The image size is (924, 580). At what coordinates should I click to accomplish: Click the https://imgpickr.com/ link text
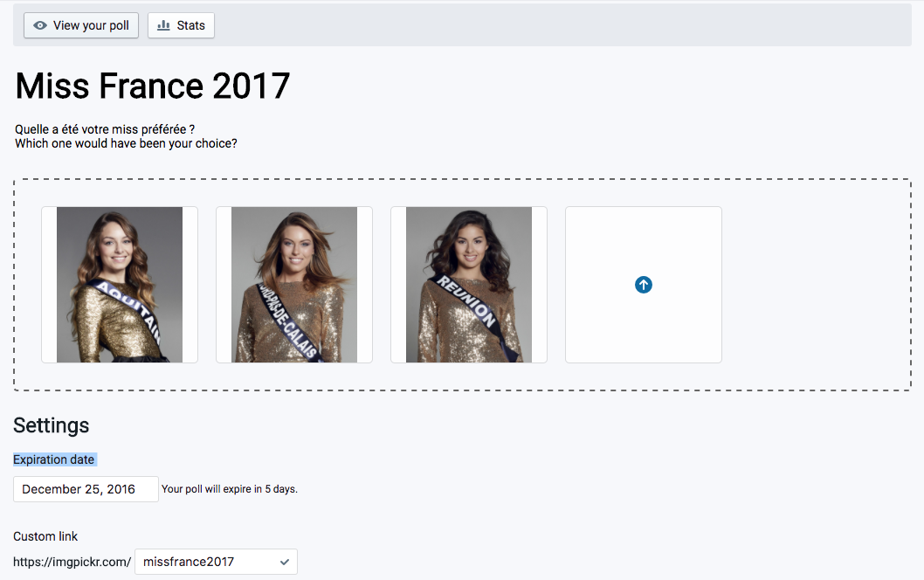pos(72,562)
